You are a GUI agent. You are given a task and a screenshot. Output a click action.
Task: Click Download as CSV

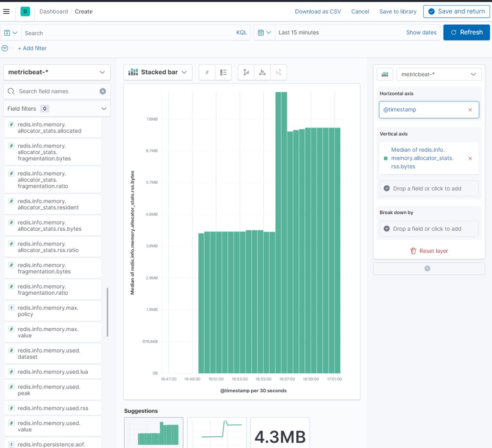(318, 11)
